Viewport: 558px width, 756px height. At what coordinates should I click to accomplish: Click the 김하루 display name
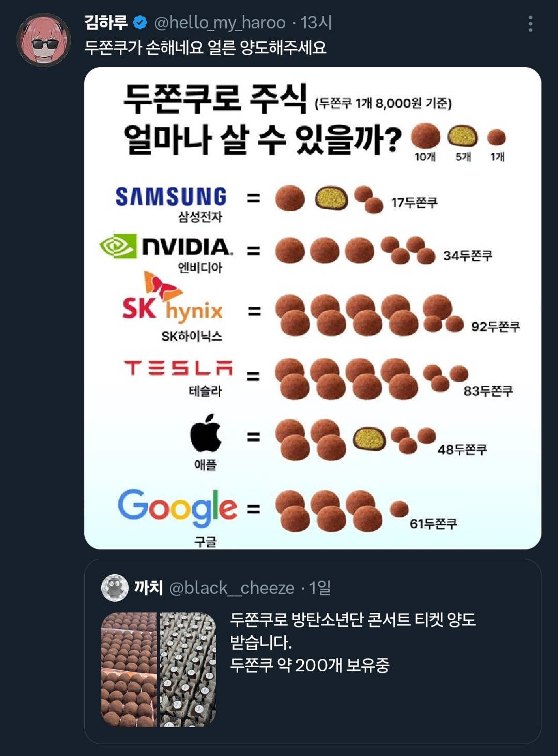[x=106, y=23]
